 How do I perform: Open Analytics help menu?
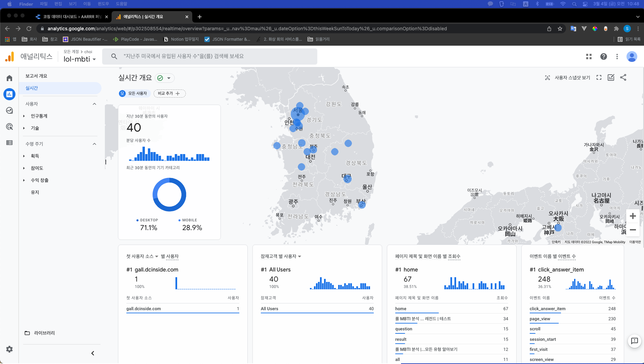(x=603, y=57)
